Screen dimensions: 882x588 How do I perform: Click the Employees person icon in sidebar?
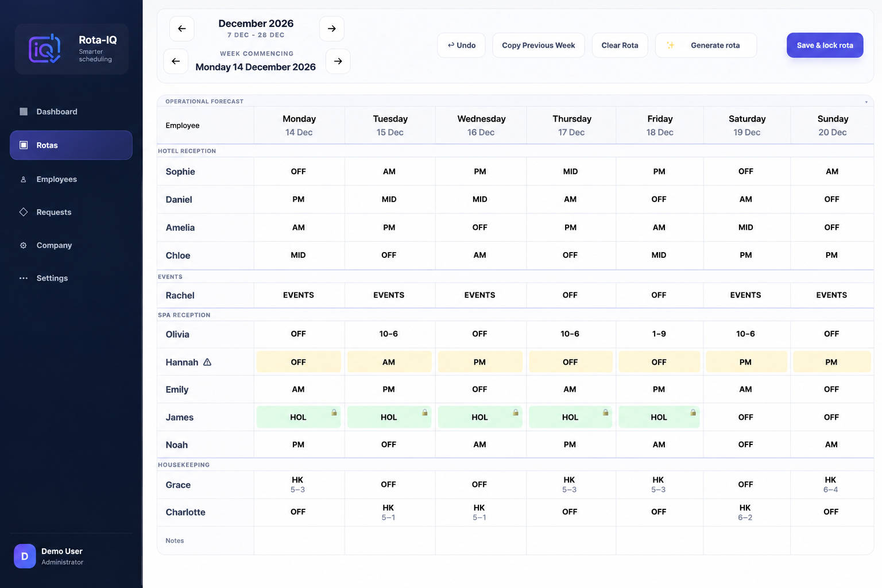pyautogui.click(x=24, y=179)
